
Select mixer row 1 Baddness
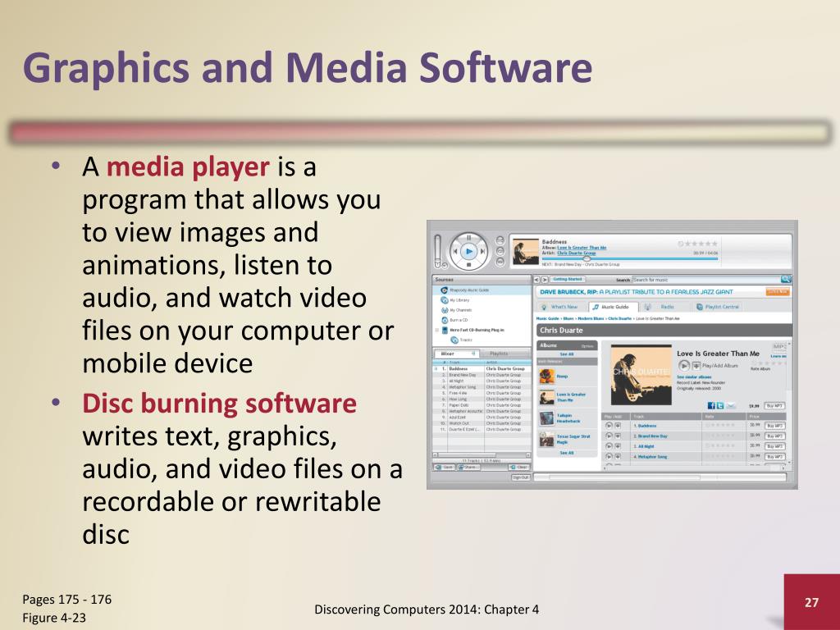click(x=482, y=368)
